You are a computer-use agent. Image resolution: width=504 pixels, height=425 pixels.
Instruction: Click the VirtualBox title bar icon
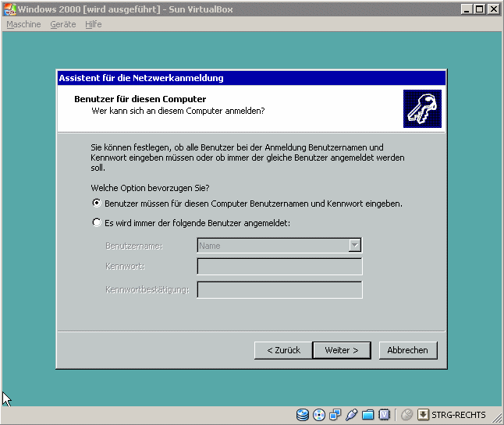9,9
